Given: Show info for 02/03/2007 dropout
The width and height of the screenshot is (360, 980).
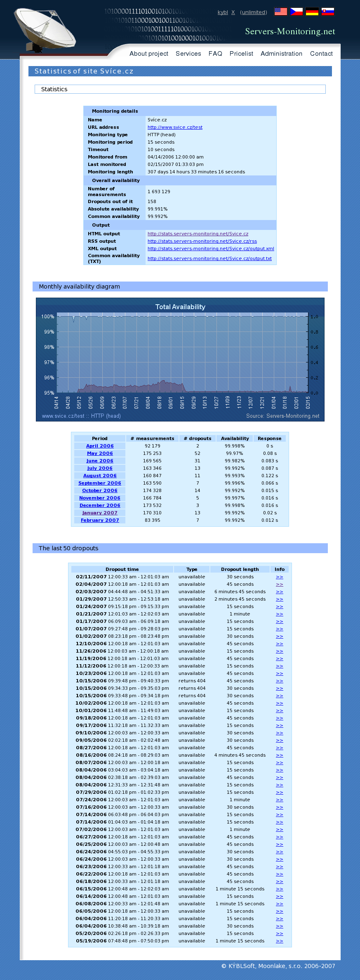Looking at the screenshot, I should click(280, 592).
